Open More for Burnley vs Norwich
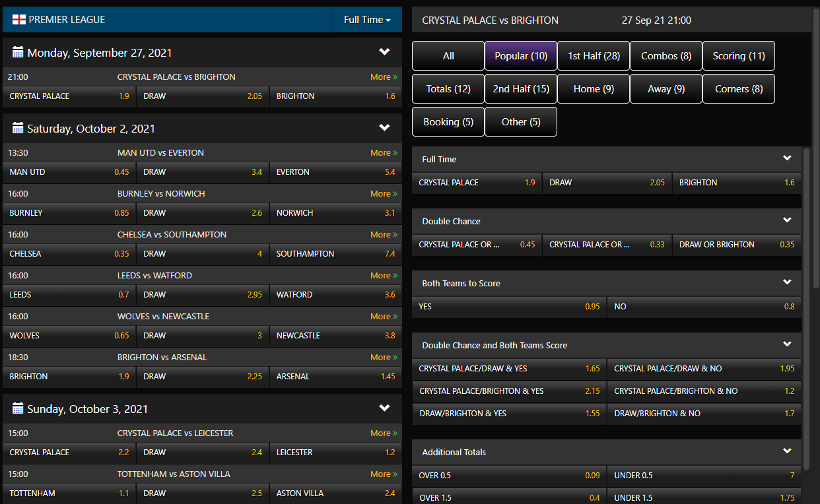 (384, 194)
